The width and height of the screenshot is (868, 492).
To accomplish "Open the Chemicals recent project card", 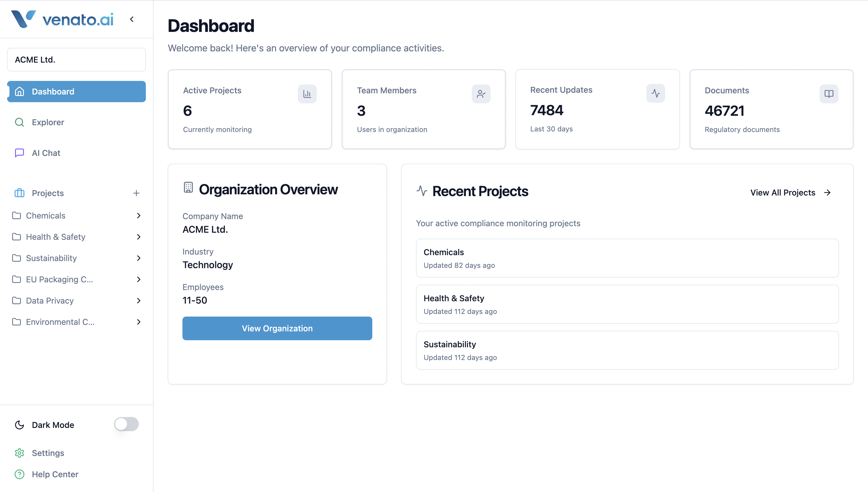I will pyautogui.click(x=627, y=258).
